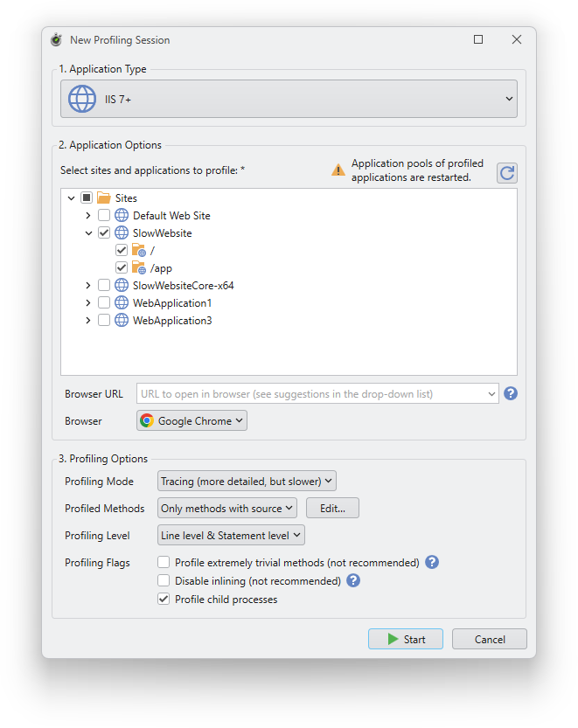Click the /app folder icon

[x=139, y=268]
